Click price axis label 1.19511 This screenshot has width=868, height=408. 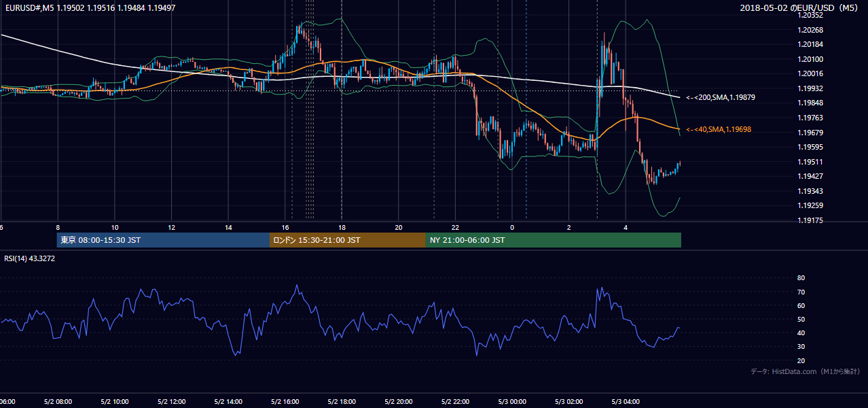coord(811,162)
